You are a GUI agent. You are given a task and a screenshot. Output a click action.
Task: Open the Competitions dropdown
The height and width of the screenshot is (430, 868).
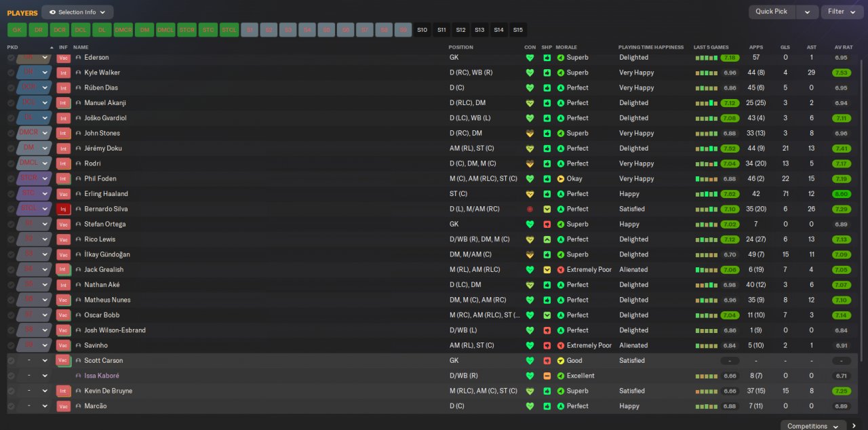(812, 426)
